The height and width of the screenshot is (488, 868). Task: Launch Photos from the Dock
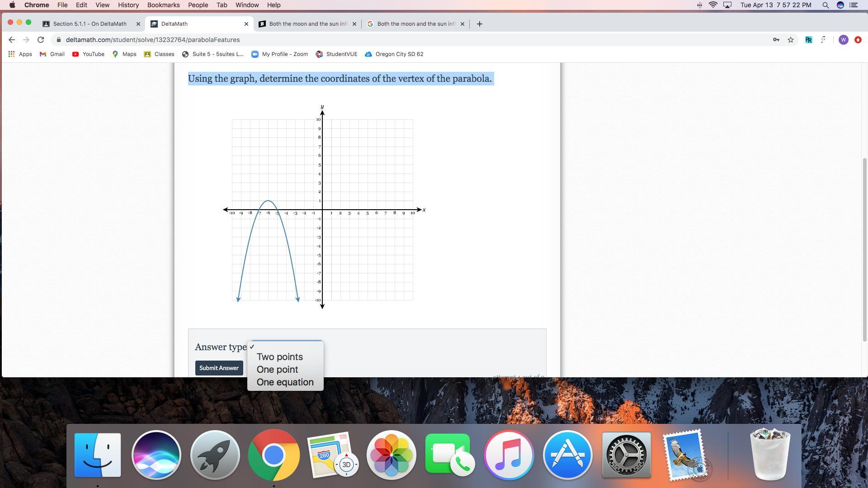pyautogui.click(x=391, y=455)
